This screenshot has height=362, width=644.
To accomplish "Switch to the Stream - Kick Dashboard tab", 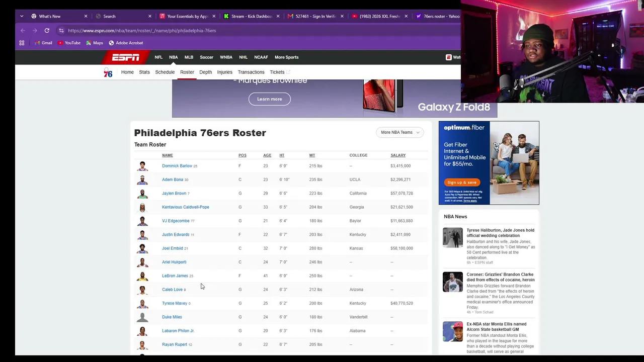I will (252, 16).
